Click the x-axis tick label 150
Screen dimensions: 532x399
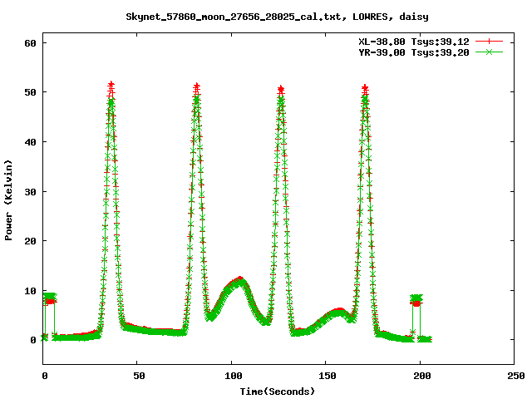click(x=327, y=376)
